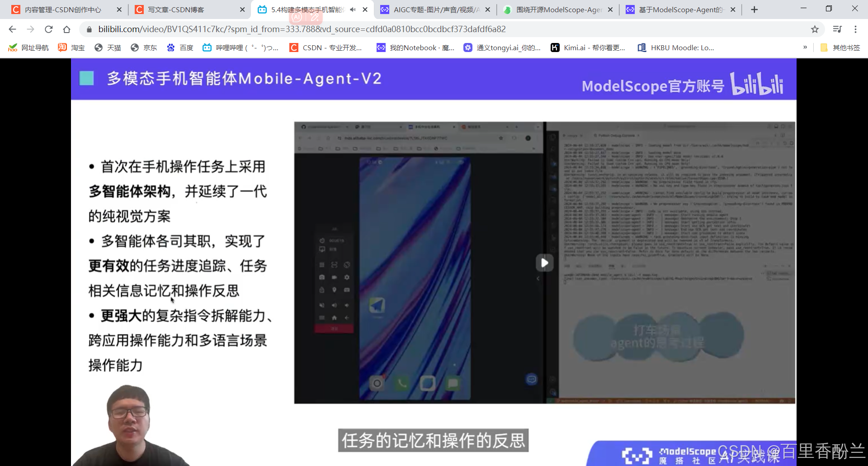
Task: Click the slide title 多模态手机智能体Mobile-Agent-V2
Action: pyautogui.click(x=245, y=79)
